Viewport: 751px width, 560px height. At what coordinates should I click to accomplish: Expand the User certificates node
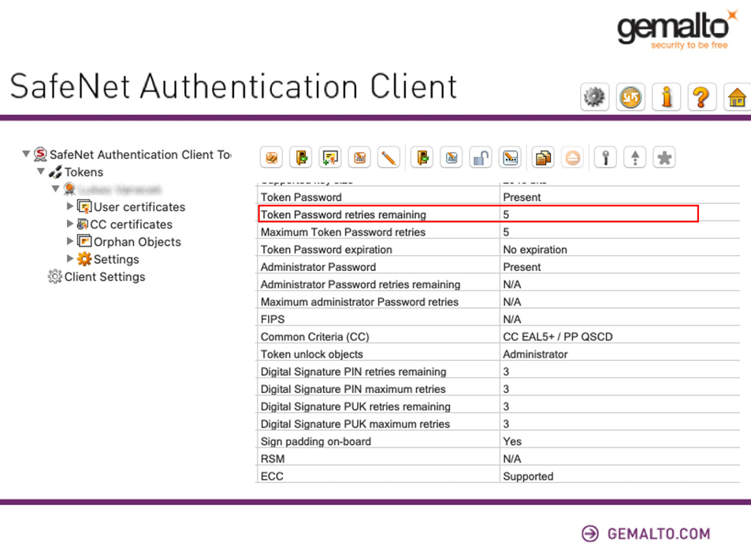point(70,206)
